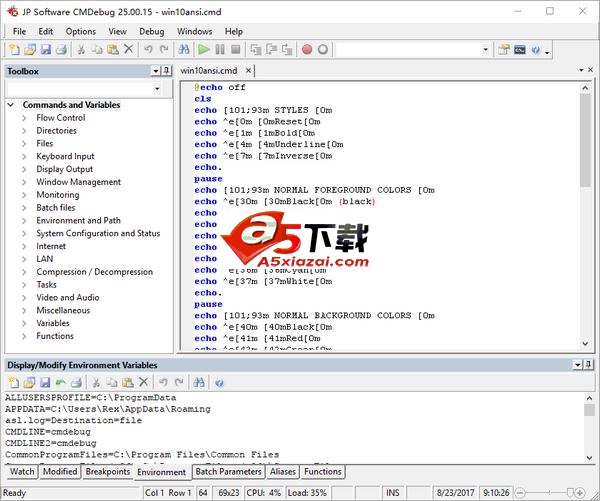Expand Batch files category
The height and width of the screenshot is (501, 600).
click(x=24, y=207)
